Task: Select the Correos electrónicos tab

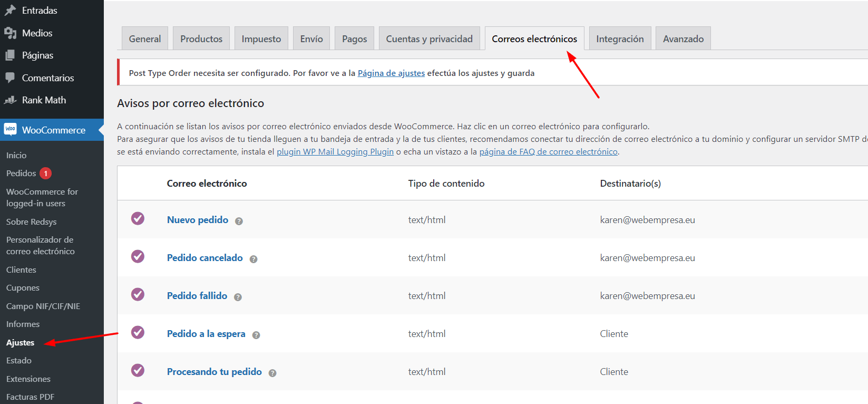Action: coord(534,39)
